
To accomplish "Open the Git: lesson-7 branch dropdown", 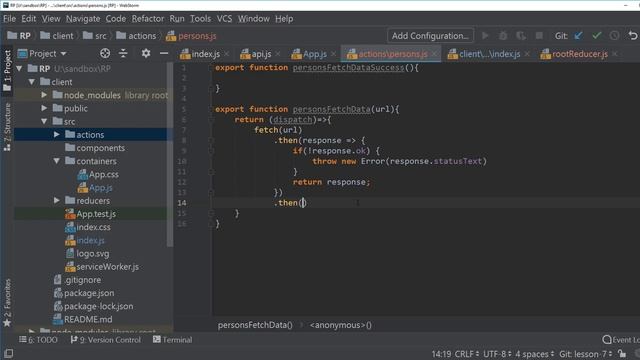I will pyautogui.click(x=586, y=354).
